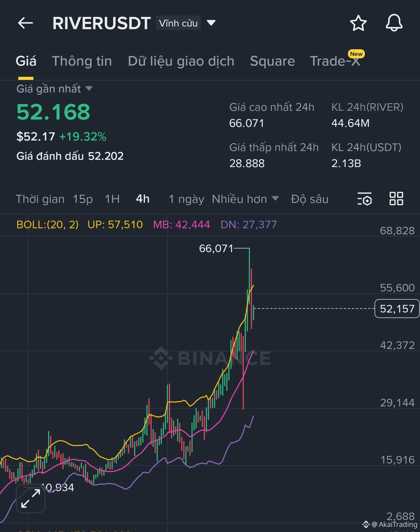Expand the Giá gần nhất price selector
The width and height of the screenshot is (420, 532).
point(54,89)
